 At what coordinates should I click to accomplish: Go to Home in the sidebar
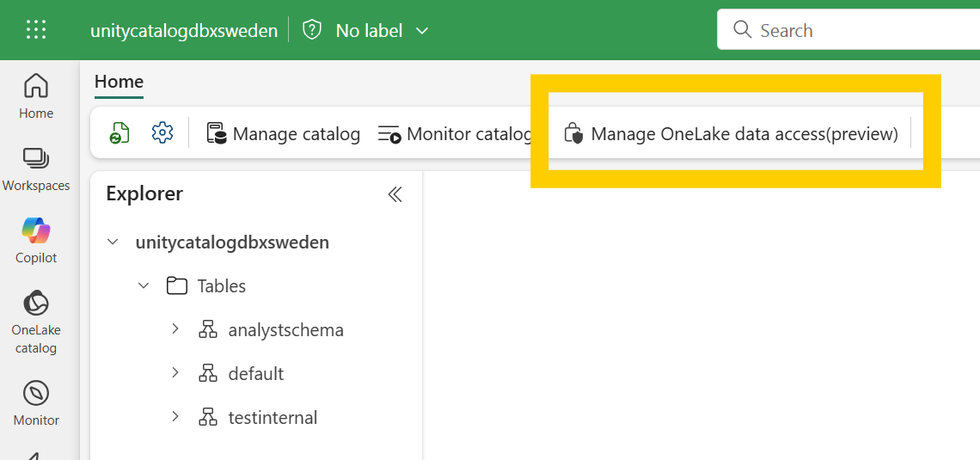pyautogui.click(x=36, y=95)
